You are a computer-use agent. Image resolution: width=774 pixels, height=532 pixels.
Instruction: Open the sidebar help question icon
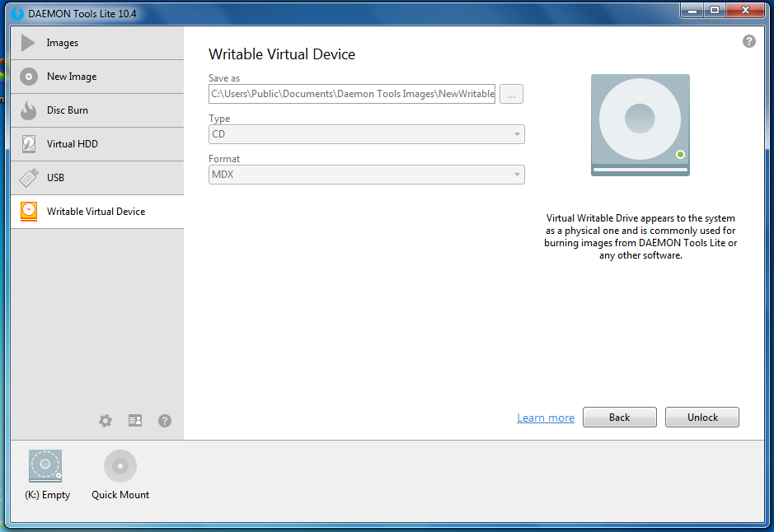click(164, 421)
